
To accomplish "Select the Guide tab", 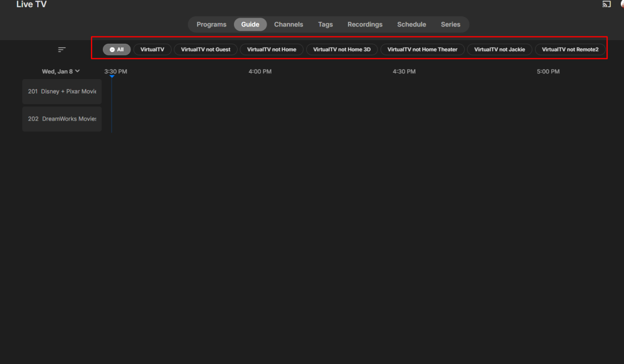I will [250, 24].
